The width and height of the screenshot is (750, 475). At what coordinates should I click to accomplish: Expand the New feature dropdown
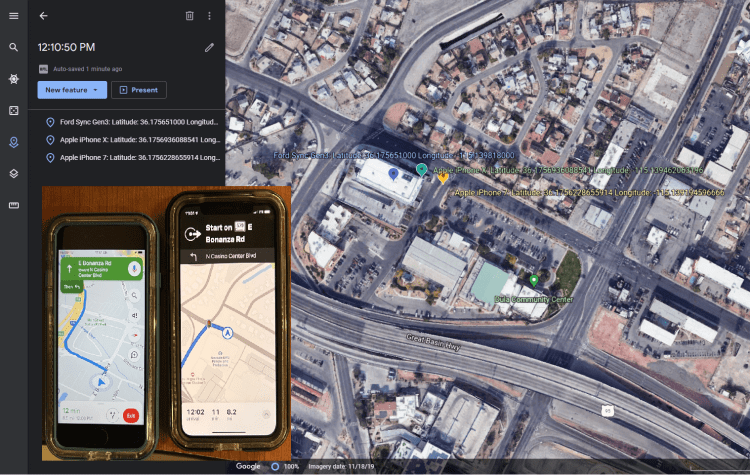point(72,90)
